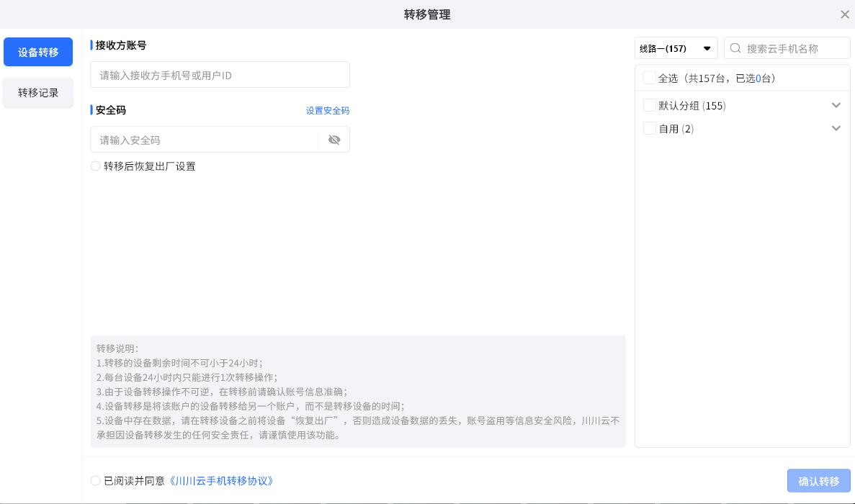The image size is (855, 504).
Task: Enable 转移后恢复出厂设置 option
Action: click(96, 166)
